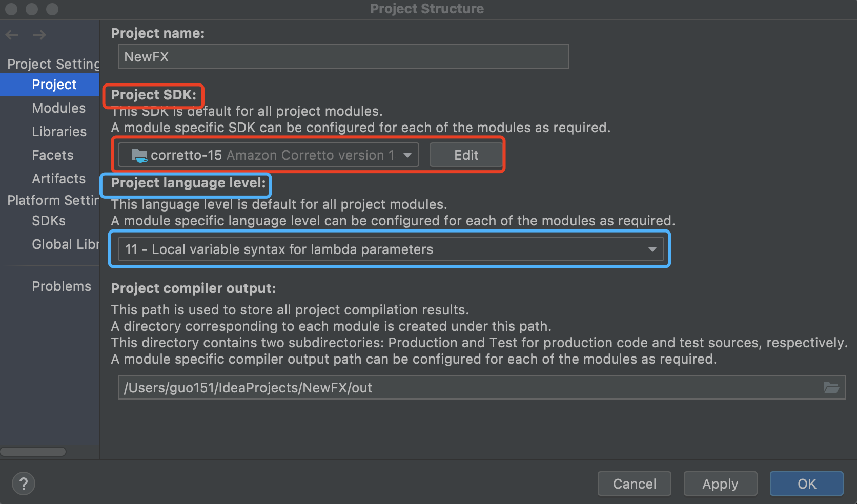Click the forward navigation arrow
The height and width of the screenshot is (504, 857).
click(39, 34)
